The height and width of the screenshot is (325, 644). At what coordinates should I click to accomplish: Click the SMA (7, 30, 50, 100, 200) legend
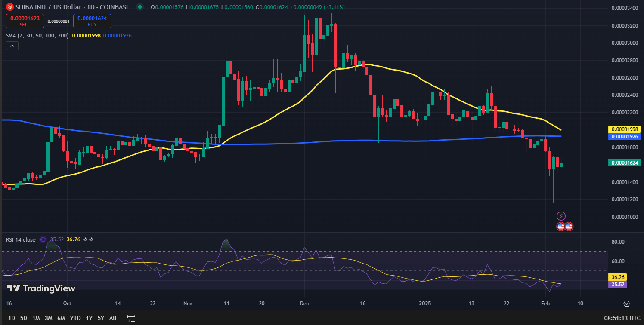(x=37, y=35)
